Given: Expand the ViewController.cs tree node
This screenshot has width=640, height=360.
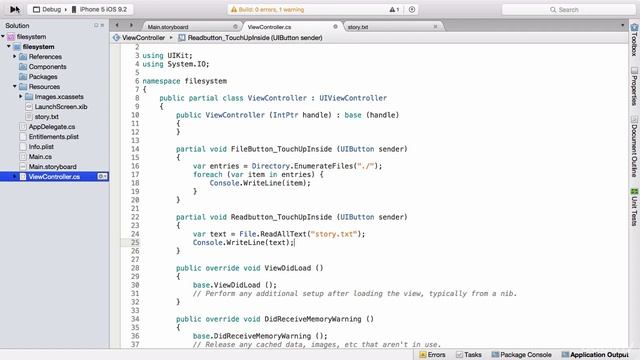Looking at the screenshot, I should 15,176.
